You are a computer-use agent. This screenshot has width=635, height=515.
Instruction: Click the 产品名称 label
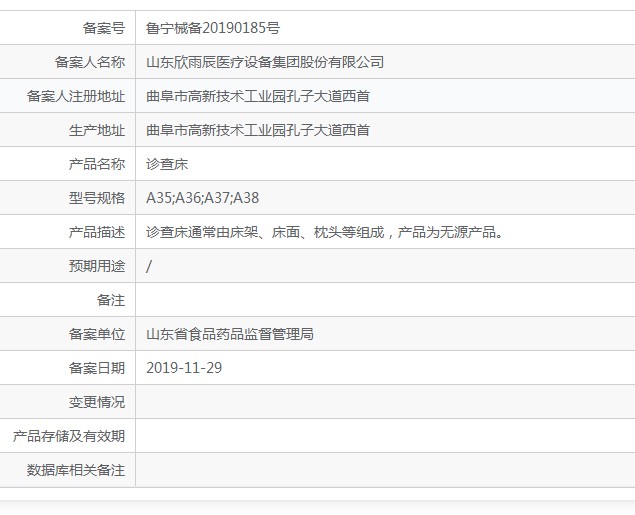97,164
